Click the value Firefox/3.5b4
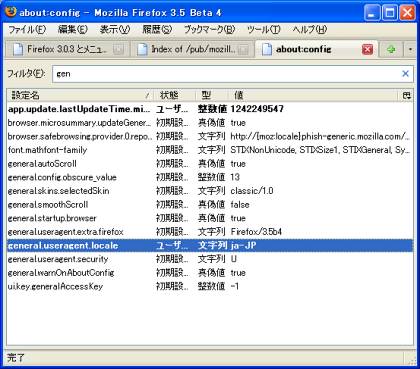The image size is (420, 369). (x=256, y=232)
